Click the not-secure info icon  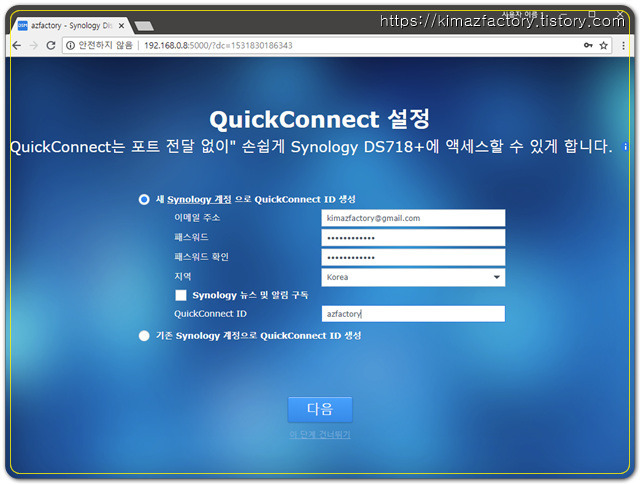pos(71,45)
